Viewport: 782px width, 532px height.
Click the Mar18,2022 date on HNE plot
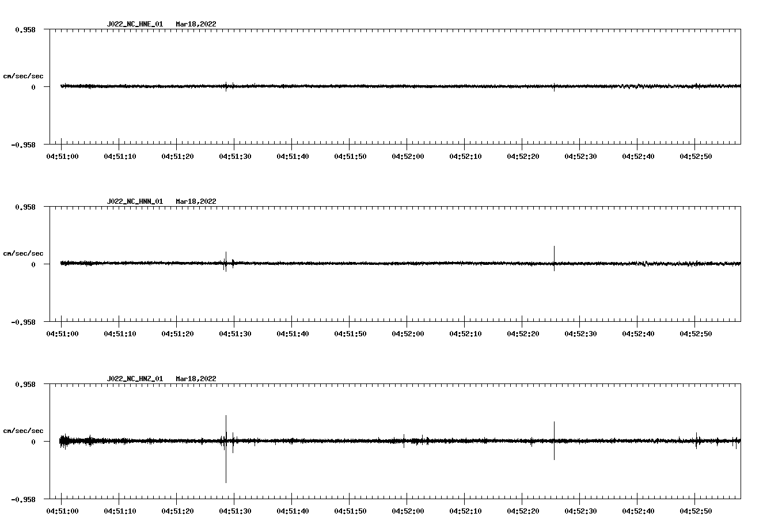click(196, 24)
